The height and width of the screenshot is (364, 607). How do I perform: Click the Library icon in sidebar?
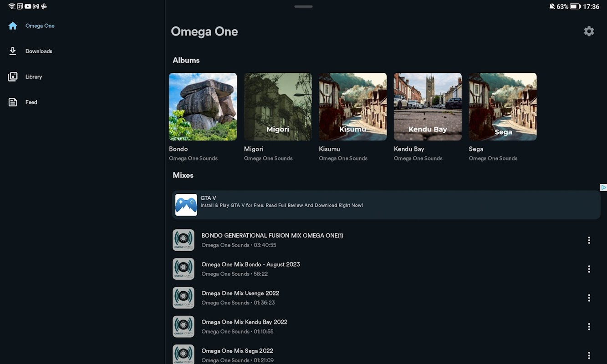(x=13, y=77)
